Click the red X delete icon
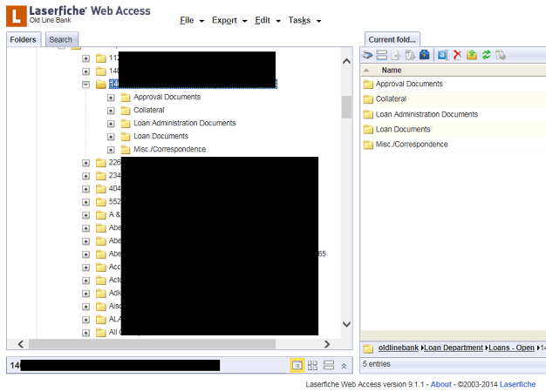Viewport: 546px width, 392px height. [x=457, y=55]
